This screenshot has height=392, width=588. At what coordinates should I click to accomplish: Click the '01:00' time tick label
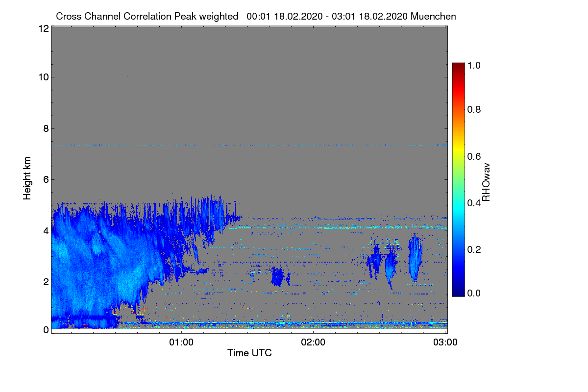pyautogui.click(x=181, y=342)
